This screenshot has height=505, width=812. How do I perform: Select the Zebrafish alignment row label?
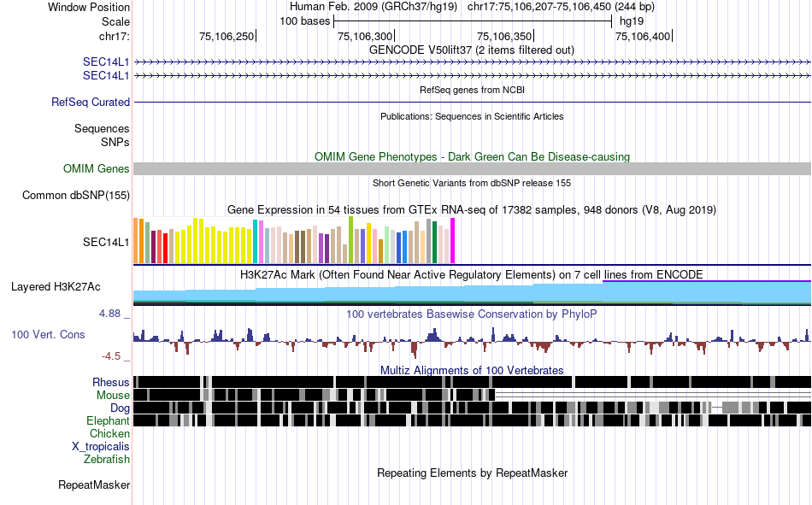[107, 460]
